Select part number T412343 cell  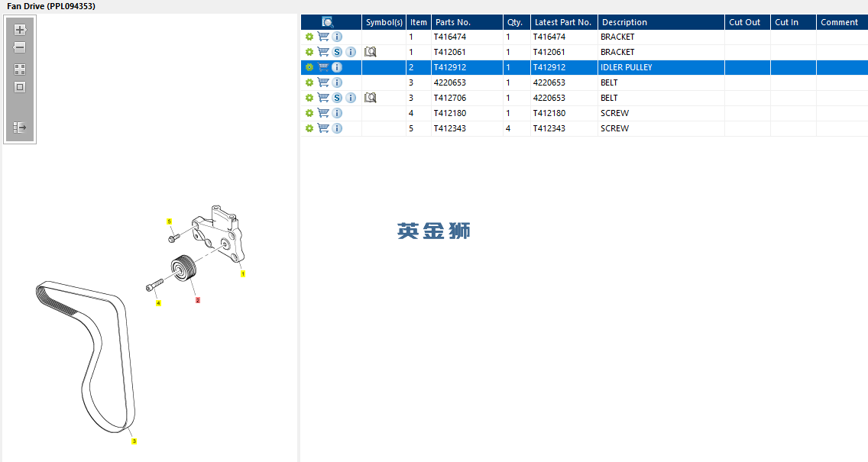tap(467, 128)
